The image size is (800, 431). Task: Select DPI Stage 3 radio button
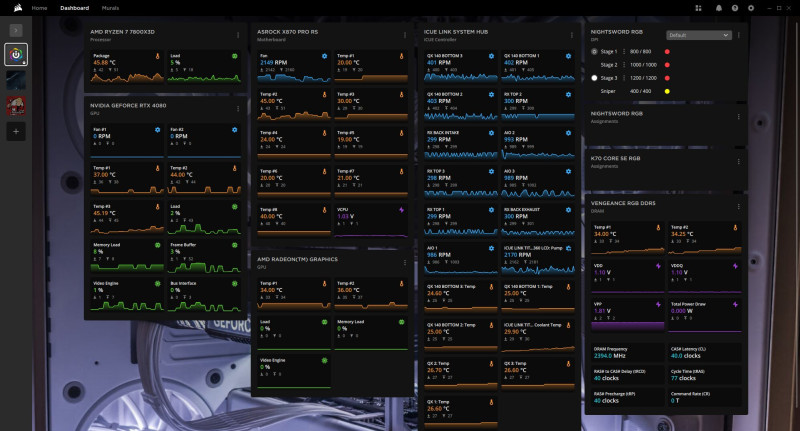(x=594, y=78)
